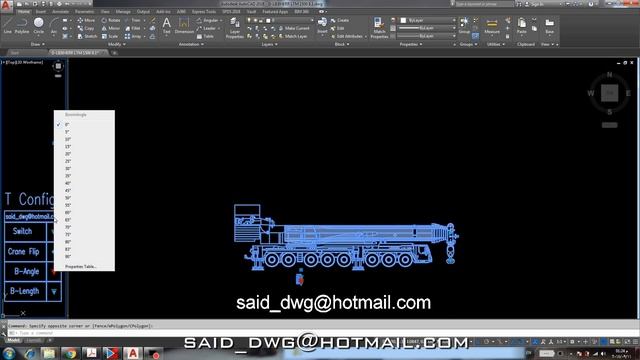This screenshot has height=360, width=640.
Task: Click the Switch label in config table
Action: [x=22, y=231]
